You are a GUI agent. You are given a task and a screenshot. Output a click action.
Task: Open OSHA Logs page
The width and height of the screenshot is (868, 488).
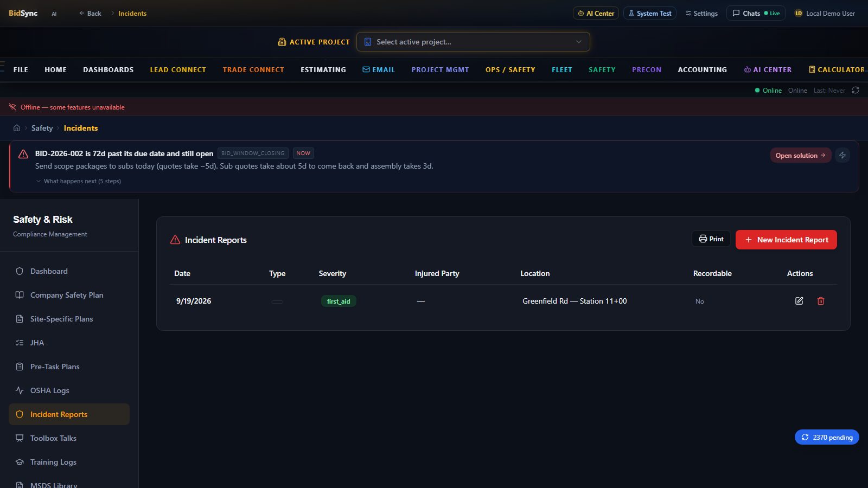(x=69, y=390)
